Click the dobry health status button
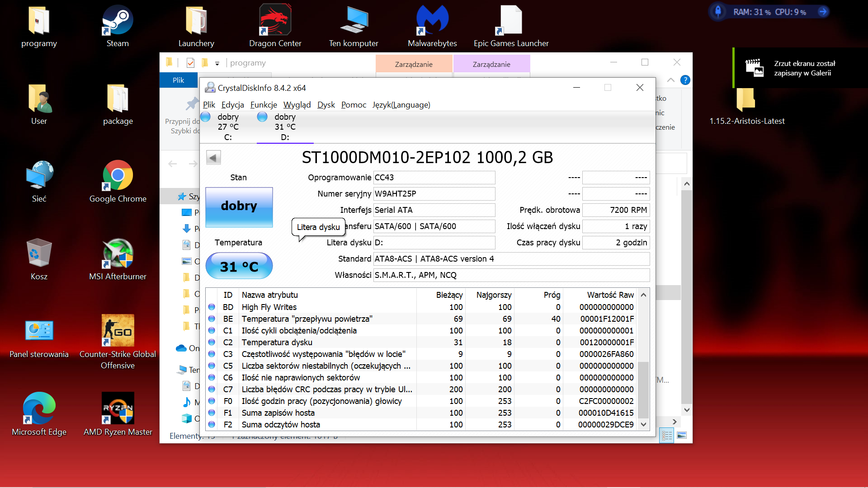 [x=239, y=206]
